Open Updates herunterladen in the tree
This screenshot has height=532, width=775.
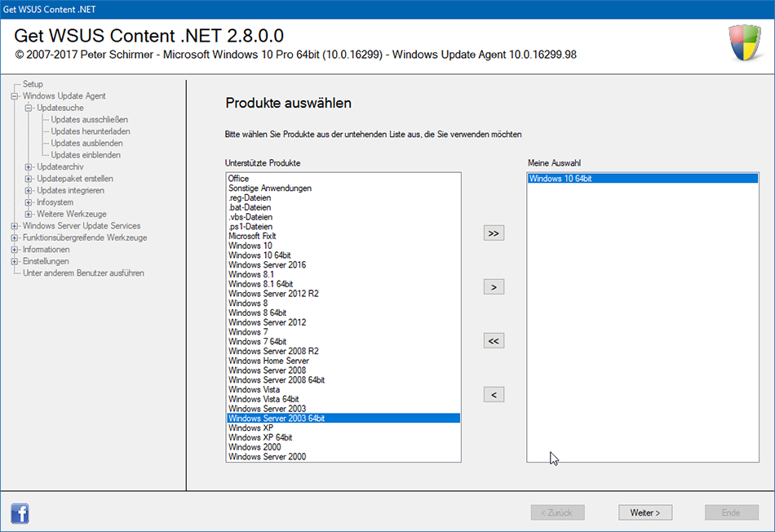(91, 131)
